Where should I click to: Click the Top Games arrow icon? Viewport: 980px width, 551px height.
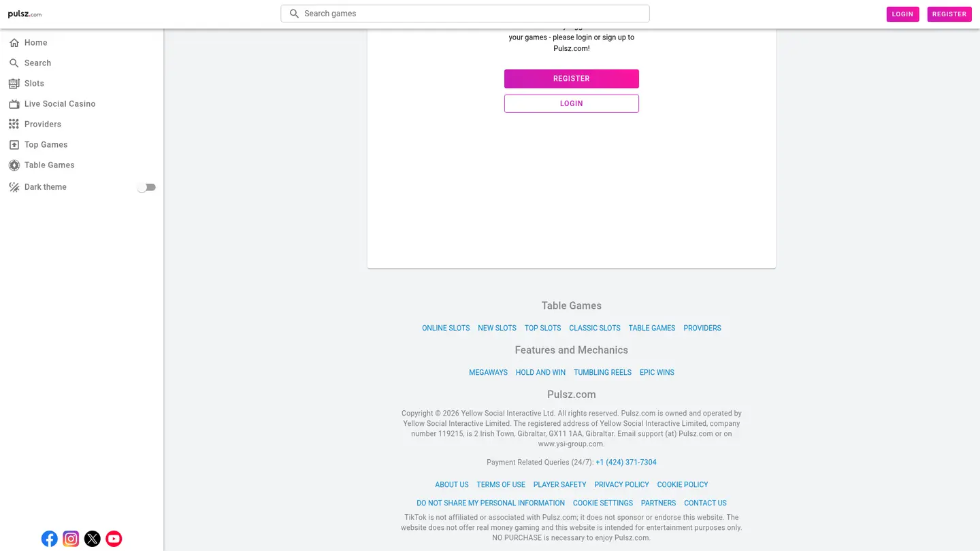pos(14,145)
